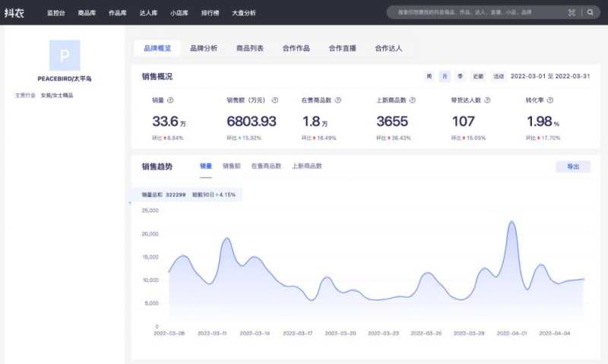
Task: Click the PEACEBIRD/太平鸟 brand name
Action: 65,79
